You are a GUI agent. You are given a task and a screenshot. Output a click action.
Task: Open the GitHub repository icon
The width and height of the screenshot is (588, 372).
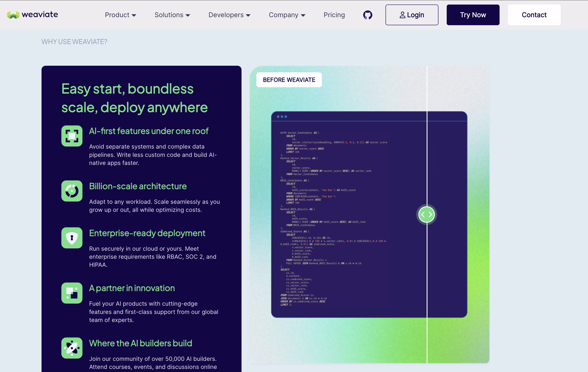(368, 15)
